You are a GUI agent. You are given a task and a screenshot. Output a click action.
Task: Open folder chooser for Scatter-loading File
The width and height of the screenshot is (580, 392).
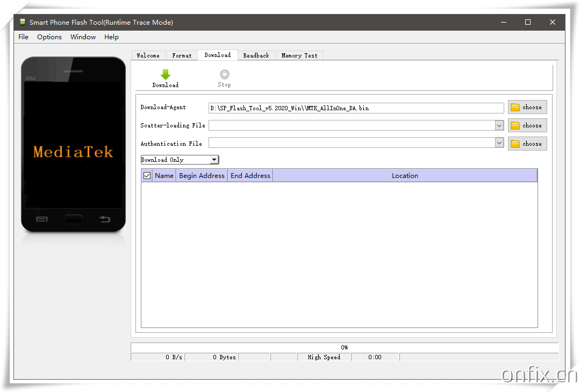point(527,125)
